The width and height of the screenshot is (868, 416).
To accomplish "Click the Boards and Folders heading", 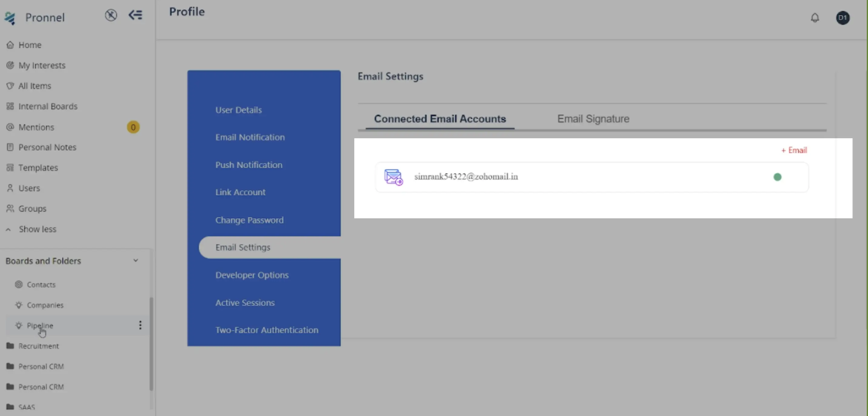I will 43,261.
